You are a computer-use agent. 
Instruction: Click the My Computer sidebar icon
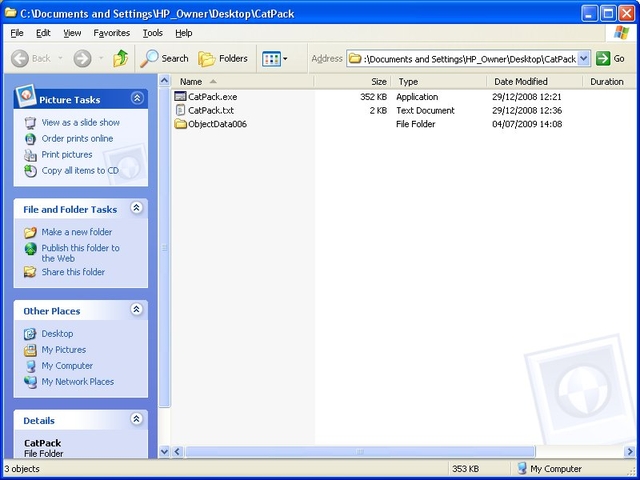tap(30, 366)
